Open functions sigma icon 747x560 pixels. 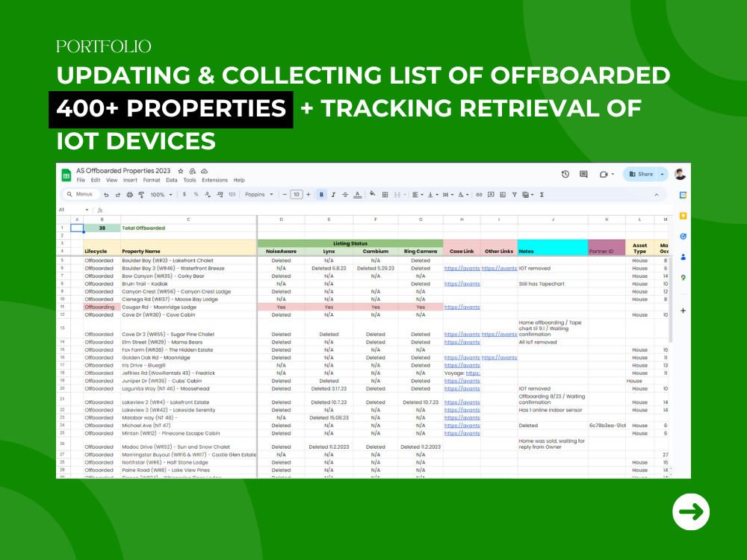coord(542,195)
